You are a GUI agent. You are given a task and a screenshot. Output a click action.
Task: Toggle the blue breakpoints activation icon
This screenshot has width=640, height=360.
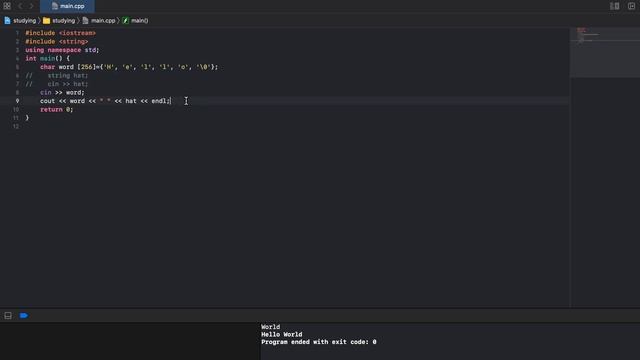24,316
